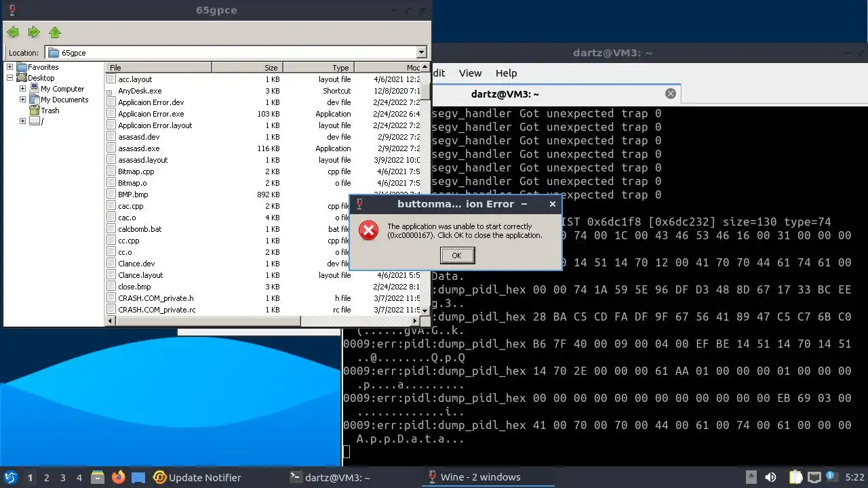Screen dimensions: 868x488
Task: Select file BMP.bmp
Action: point(133,195)
